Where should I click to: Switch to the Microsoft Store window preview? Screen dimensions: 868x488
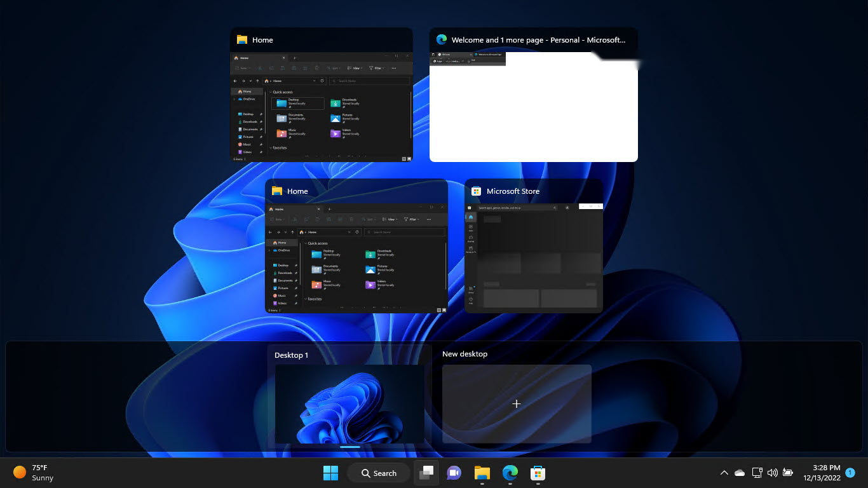pos(533,246)
